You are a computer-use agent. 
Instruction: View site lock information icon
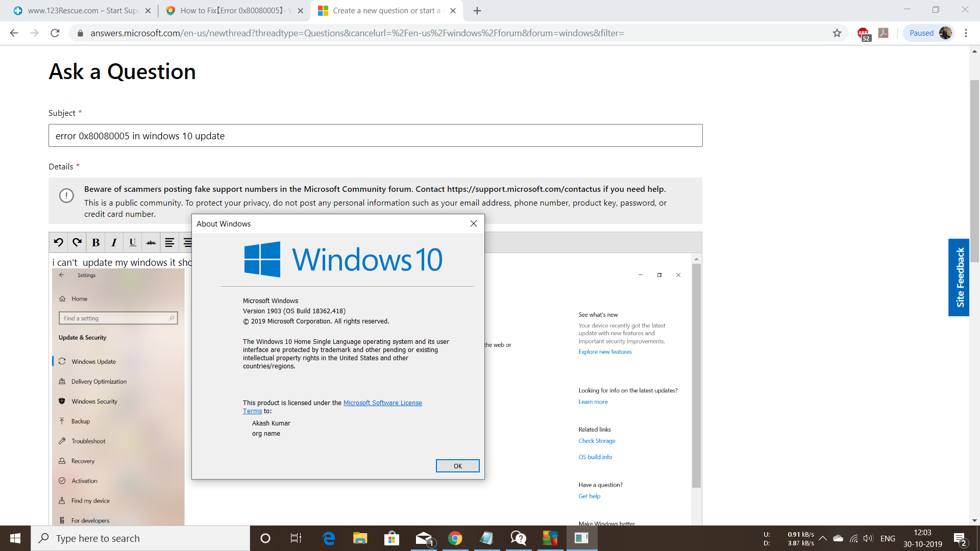pyautogui.click(x=80, y=33)
